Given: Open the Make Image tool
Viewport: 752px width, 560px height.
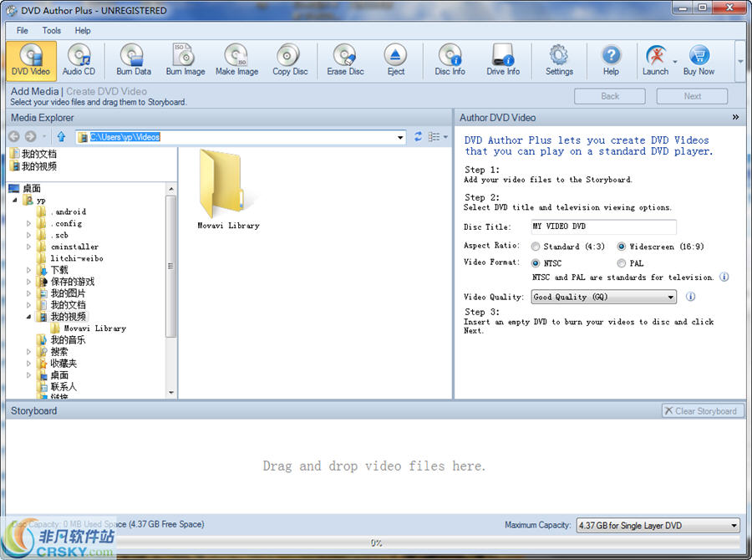Looking at the screenshot, I should coord(236,59).
